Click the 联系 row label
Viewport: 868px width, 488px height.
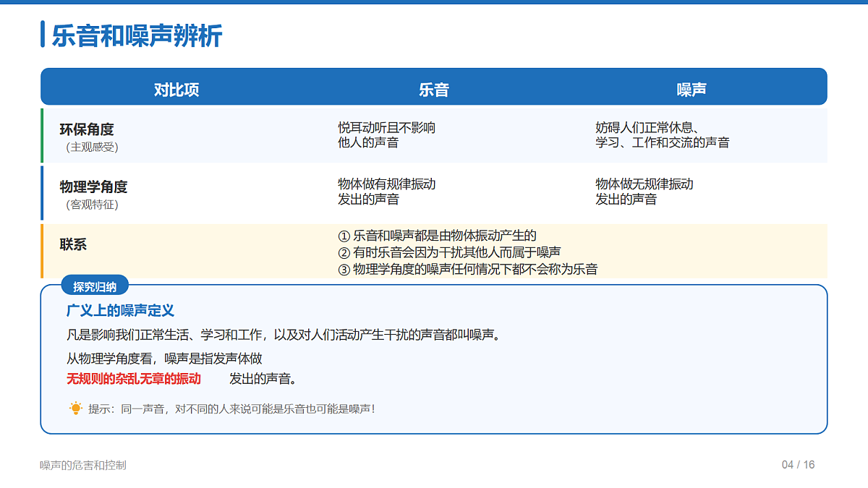click(73, 244)
